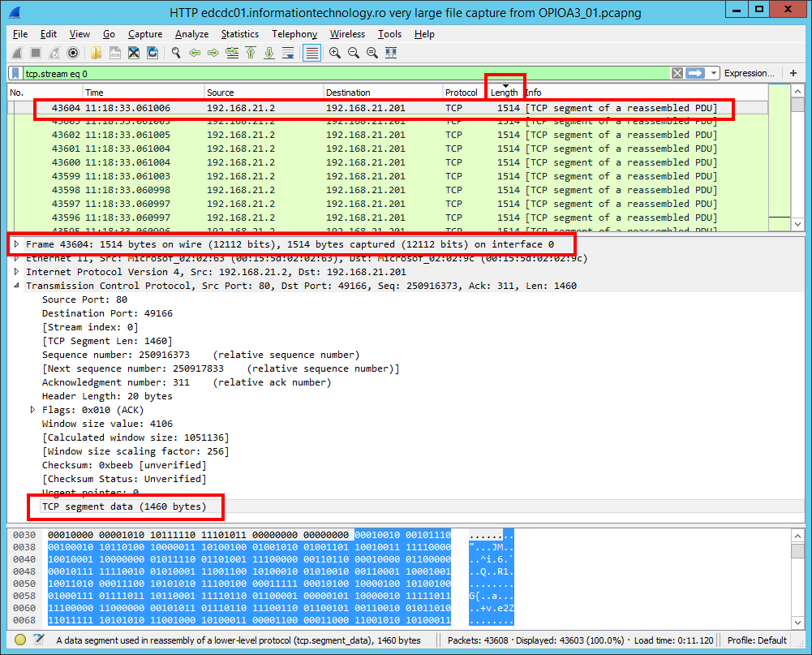Open a capture file with folder icon
The width and height of the screenshot is (812, 655).
(96, 53)
